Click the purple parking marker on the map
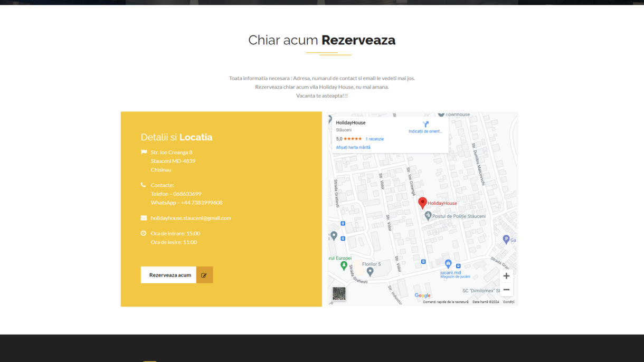This screenshot has height=362, width=644. [506, 240]
